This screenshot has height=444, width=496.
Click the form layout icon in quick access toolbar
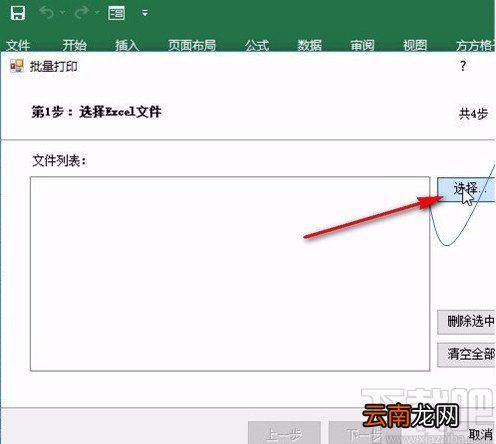click(x=116, y=13)
